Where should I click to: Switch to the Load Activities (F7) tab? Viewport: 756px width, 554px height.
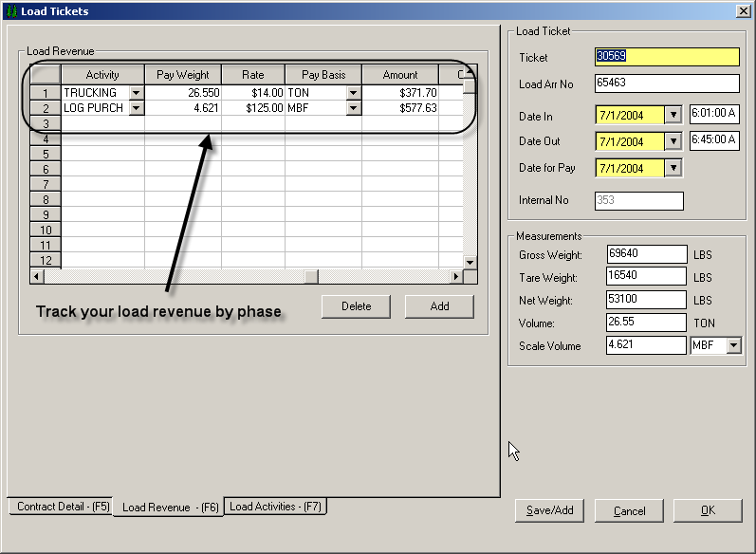[275, 507]
